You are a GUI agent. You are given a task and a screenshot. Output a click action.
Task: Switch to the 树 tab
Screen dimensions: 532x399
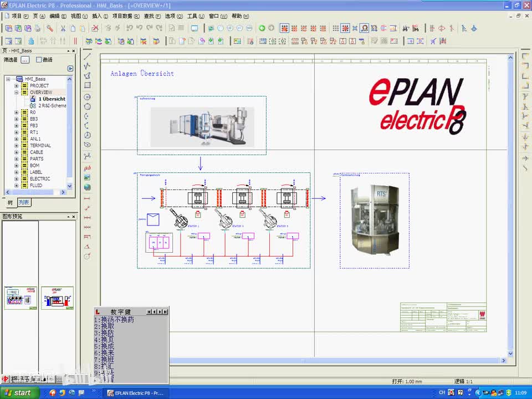coord(10,203)
